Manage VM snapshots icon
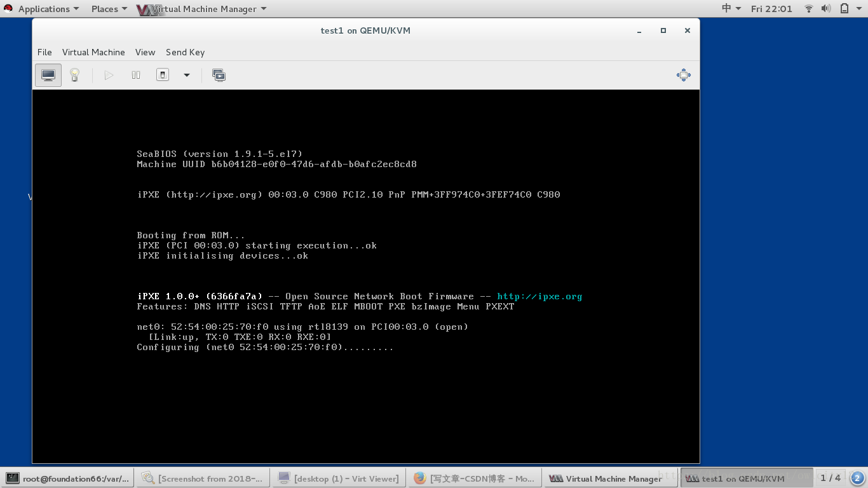Viewport: 868px width, 488px height. tap(219, 75)
